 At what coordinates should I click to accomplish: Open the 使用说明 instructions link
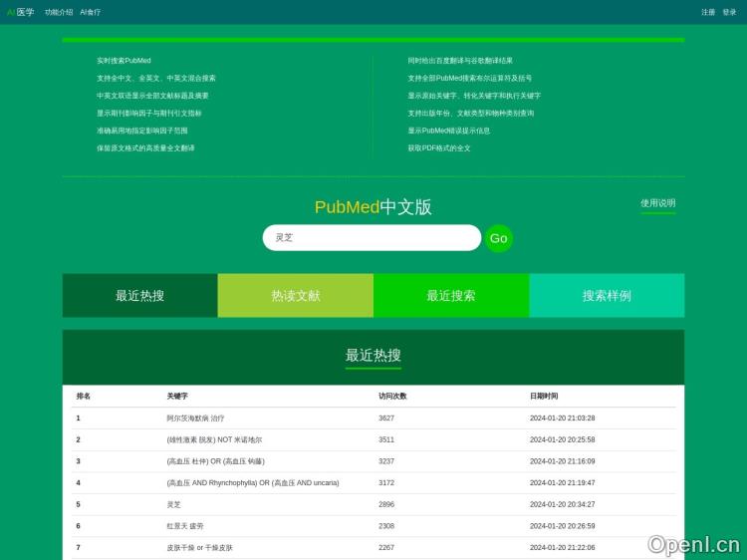[658, 203]
